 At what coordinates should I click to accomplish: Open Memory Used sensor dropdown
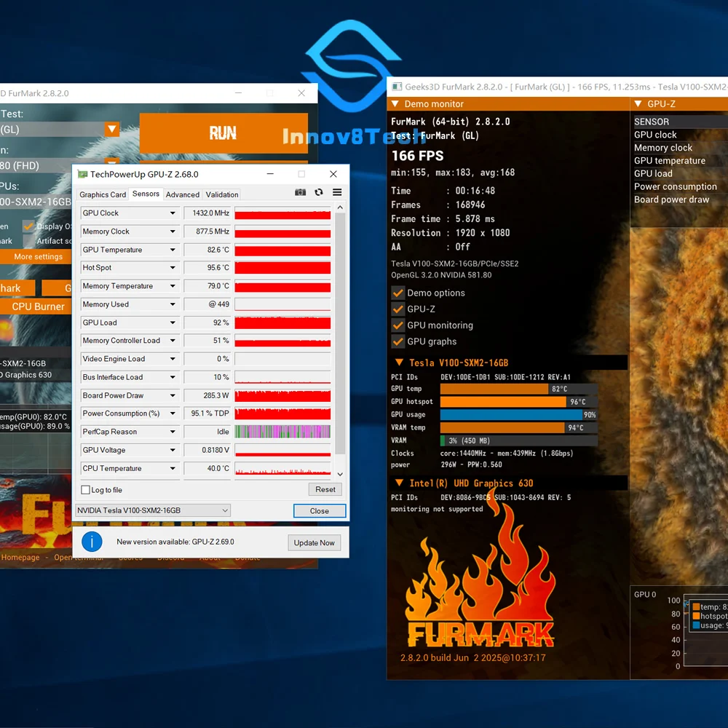[x=173, y=304]
